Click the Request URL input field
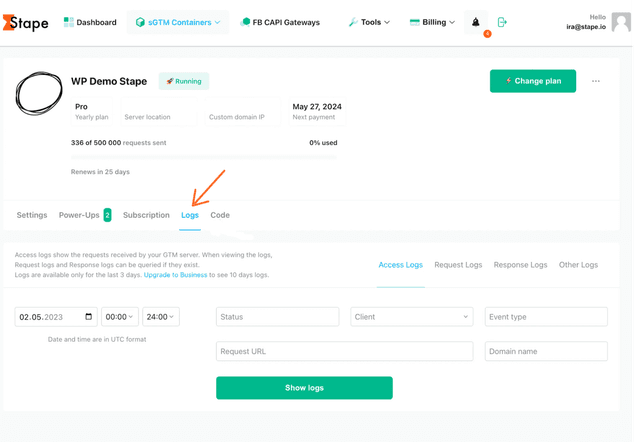 [344, 351]
